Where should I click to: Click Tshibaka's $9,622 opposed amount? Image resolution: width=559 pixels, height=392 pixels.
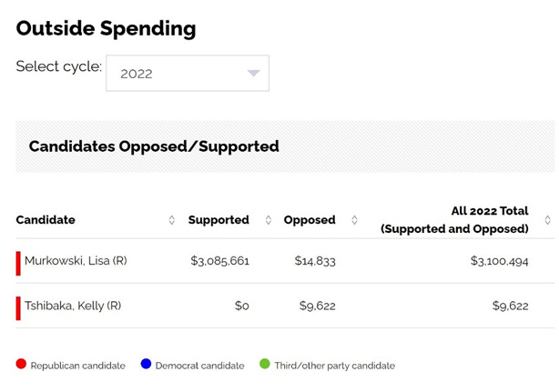[x=317, y=306]
